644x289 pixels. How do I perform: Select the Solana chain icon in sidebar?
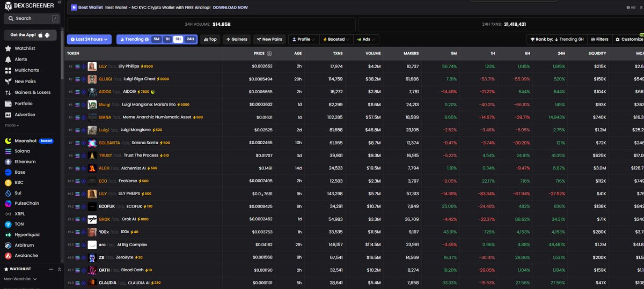pyautogui.click(x=8, y=151)
